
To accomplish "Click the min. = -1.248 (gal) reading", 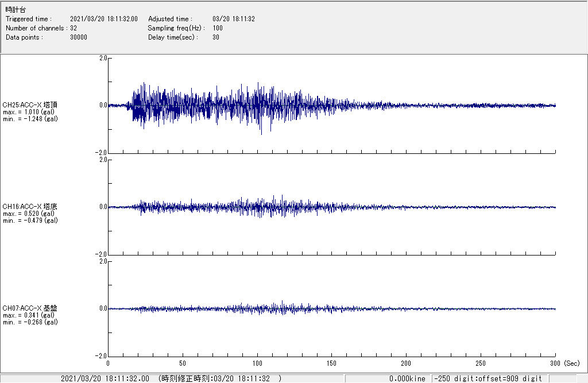I will [x=30, y=119].
